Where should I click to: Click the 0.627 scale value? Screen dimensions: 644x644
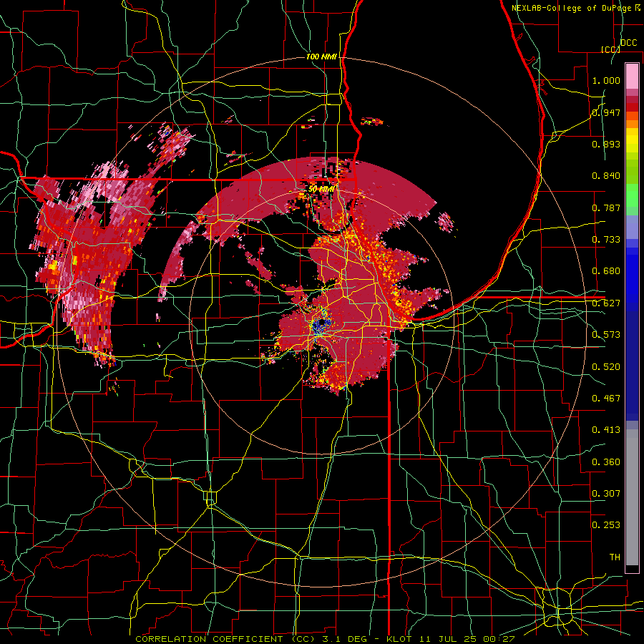(x=606, y=303)
